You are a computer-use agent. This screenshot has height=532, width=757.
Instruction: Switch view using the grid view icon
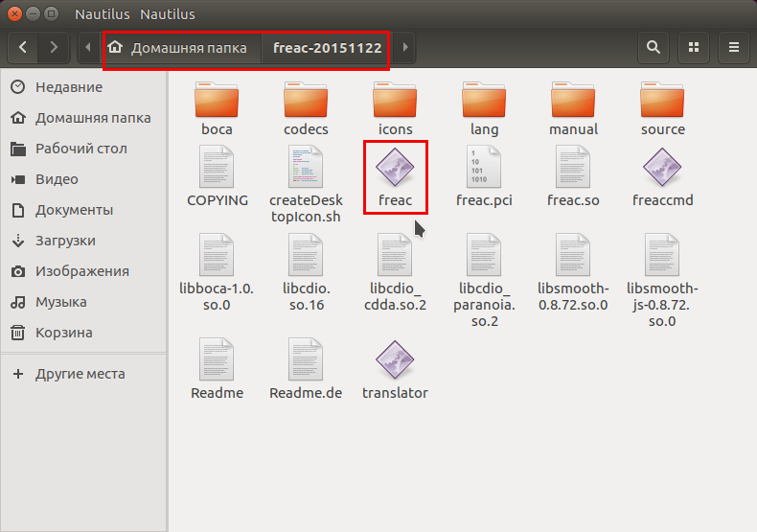[x=694, y=47]
